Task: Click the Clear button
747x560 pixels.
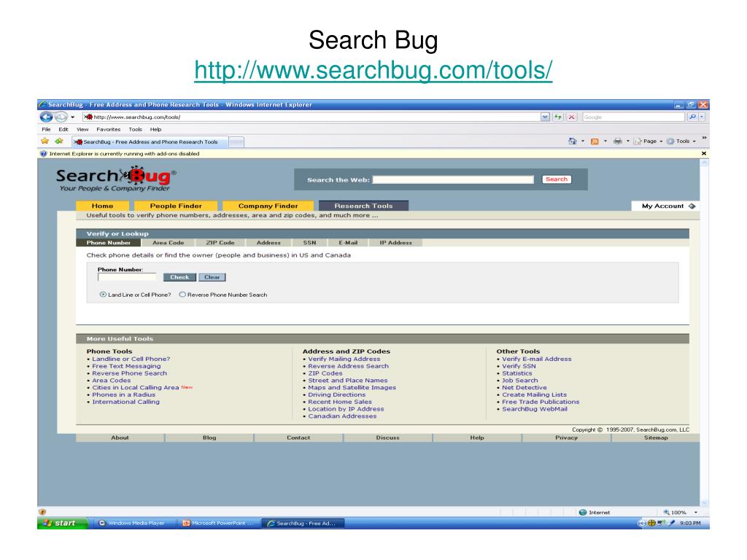Action: pyautogui.click(x=212, y=277)
